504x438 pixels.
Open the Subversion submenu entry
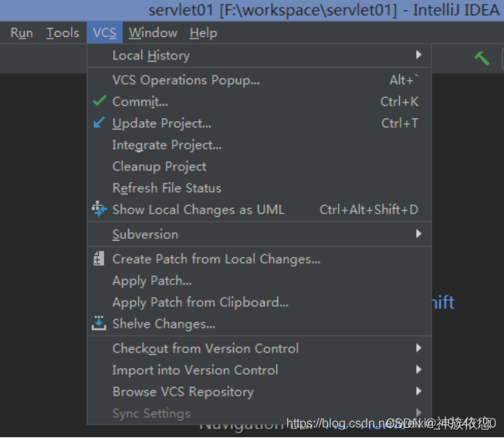259,234
